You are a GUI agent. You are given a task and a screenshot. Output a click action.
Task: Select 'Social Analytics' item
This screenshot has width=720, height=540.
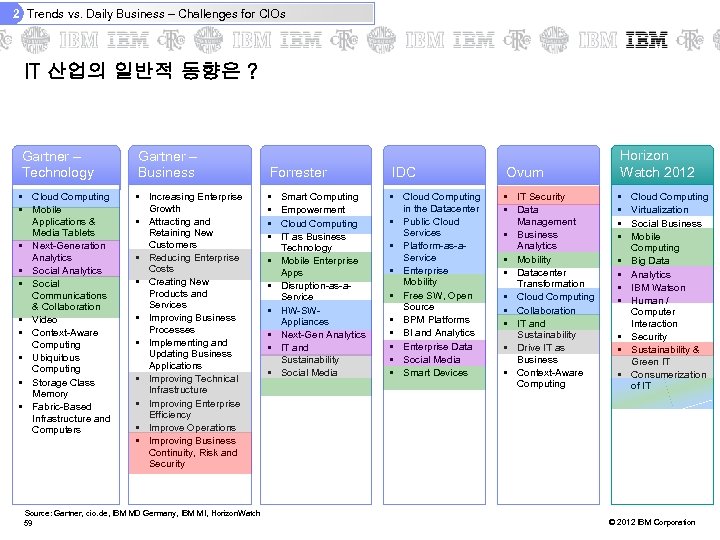[67, 270]
